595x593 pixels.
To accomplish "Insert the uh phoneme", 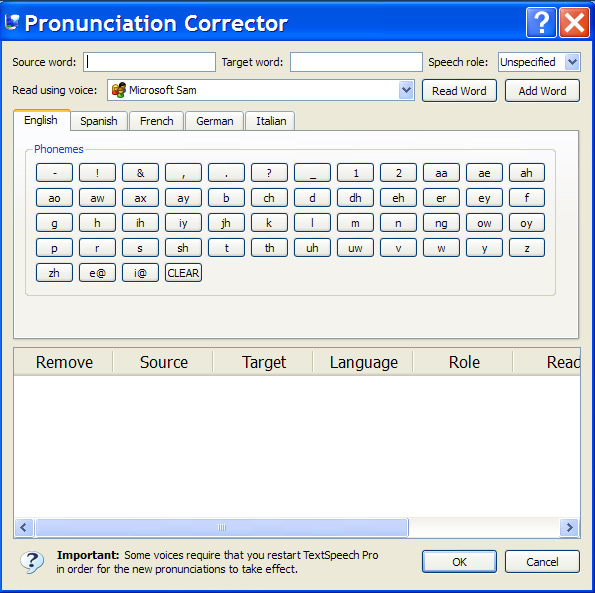I will (312, 248).
